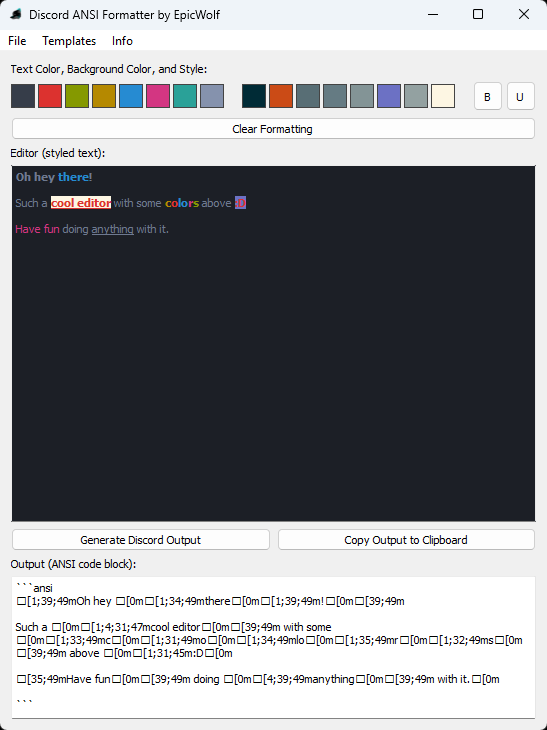This screenshot has width=547, height=730.
Task: Click the "```ansi" line in the output box
Action: [x=34, y=588]
